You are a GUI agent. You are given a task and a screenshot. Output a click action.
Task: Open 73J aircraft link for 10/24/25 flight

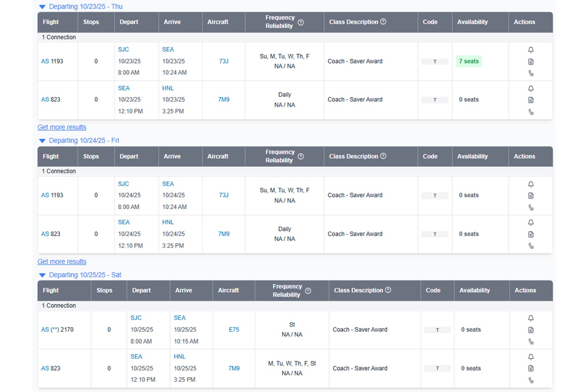223,195
